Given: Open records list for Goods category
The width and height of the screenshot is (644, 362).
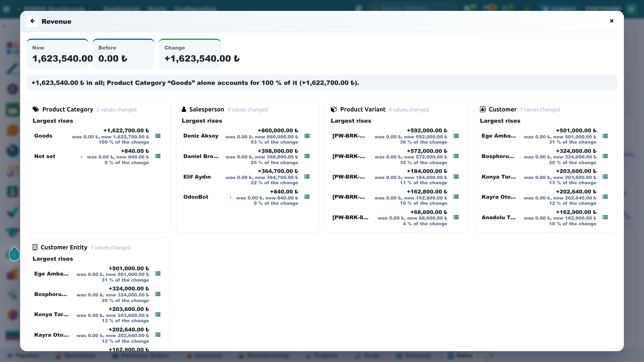Looking at the screenshot, I should tap(158, 136).
